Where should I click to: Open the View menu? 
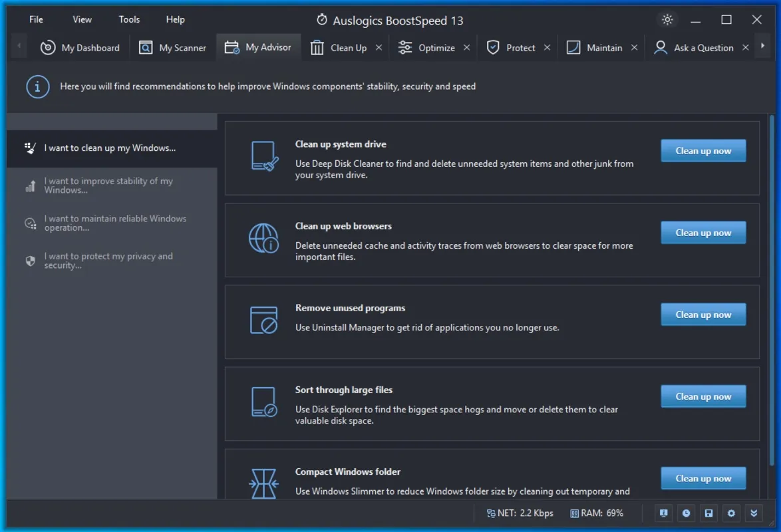click(x=82, y=19)
